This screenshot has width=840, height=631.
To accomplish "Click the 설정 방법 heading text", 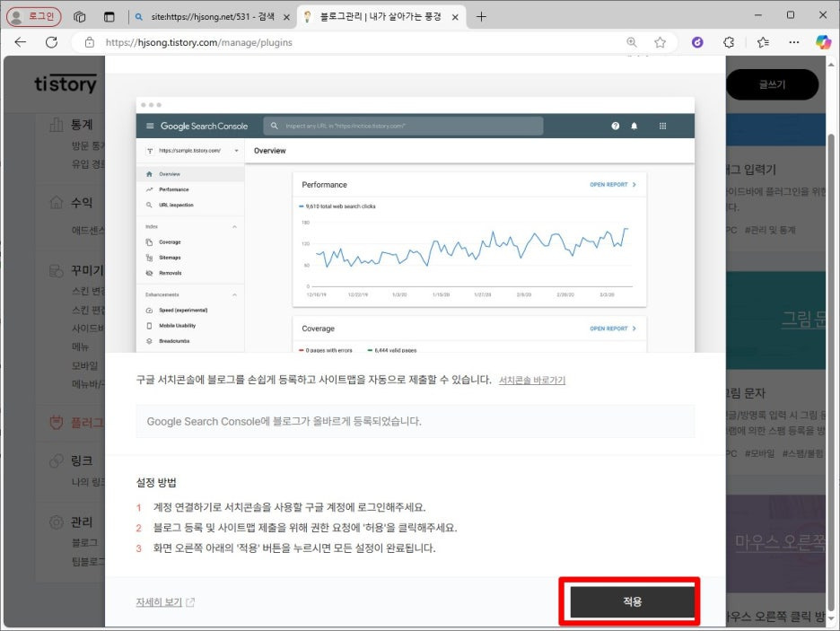I will pyautogui.click(x=156, y=483).
